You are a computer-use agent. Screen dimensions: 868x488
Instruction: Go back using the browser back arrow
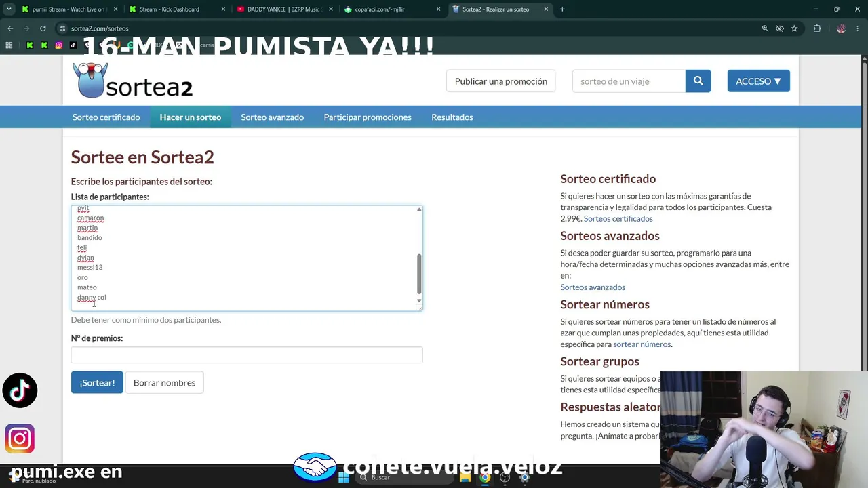10,28
